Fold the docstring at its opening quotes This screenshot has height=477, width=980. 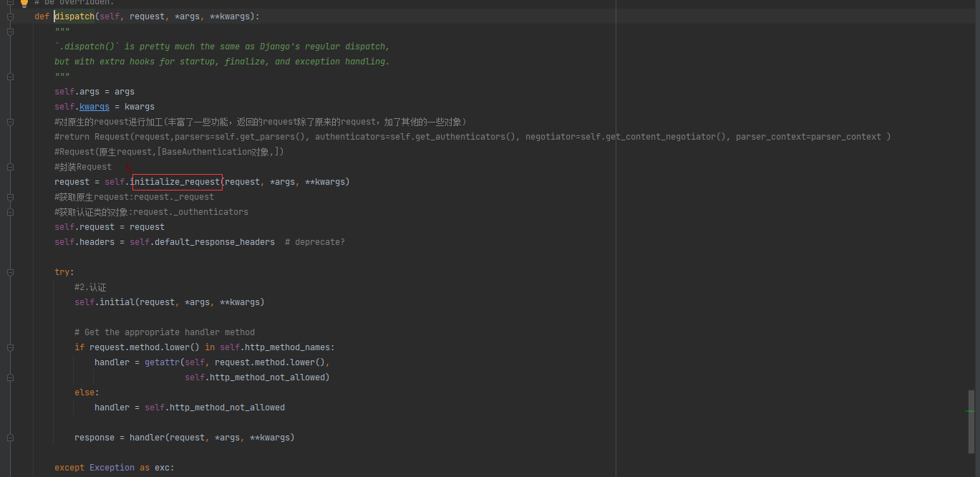pos(11,31)
